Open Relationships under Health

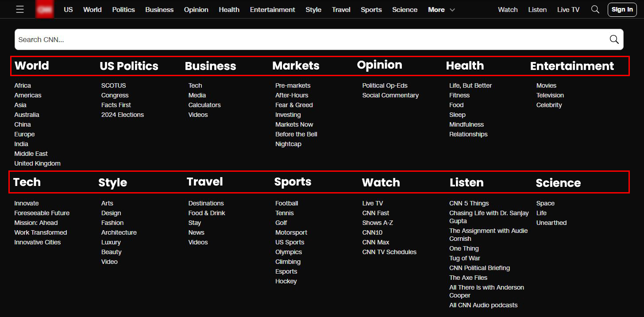coord(468,134)
